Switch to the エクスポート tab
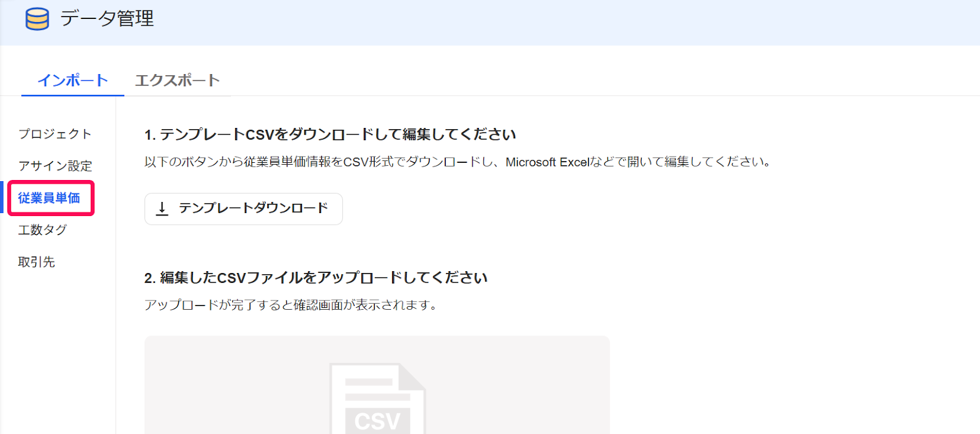Viewport: 980px width, 434px height. (178, 80)
